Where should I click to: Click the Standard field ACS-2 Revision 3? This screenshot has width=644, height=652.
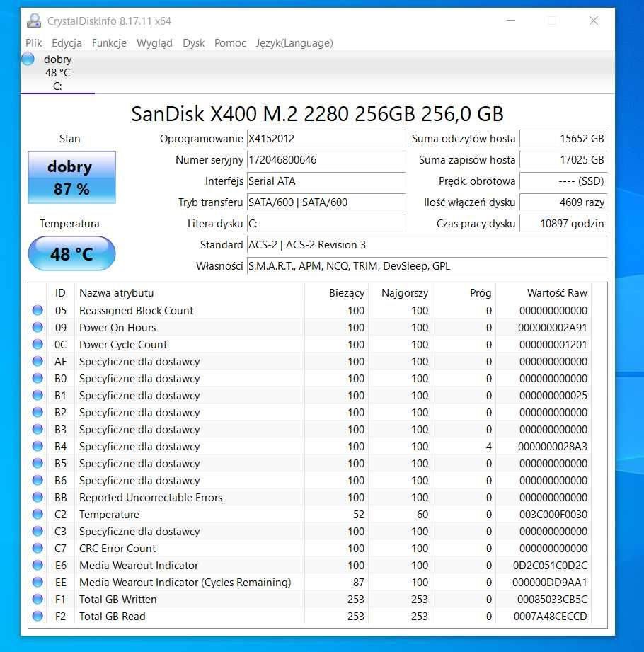427,245
